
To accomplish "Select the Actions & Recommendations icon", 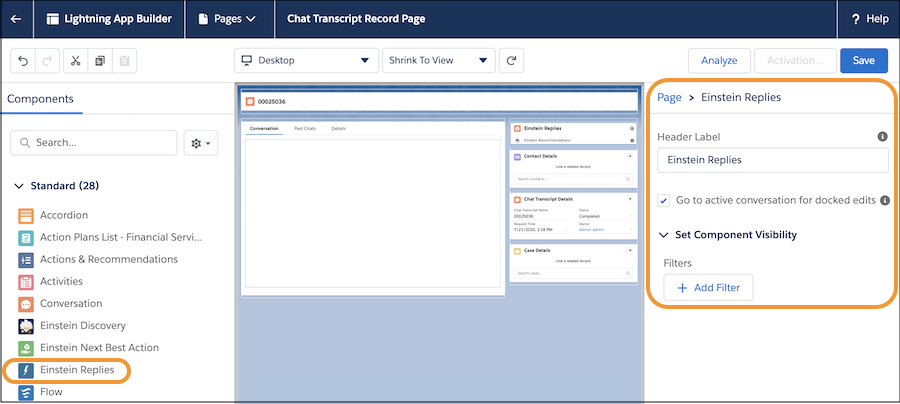I will click(26, 260).
